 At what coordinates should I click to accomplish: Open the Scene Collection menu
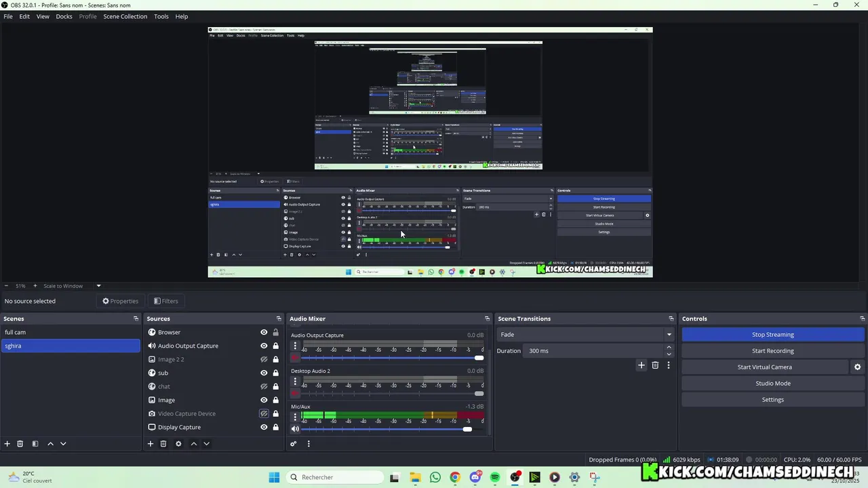pyautogui.click(x=125, y=16)
